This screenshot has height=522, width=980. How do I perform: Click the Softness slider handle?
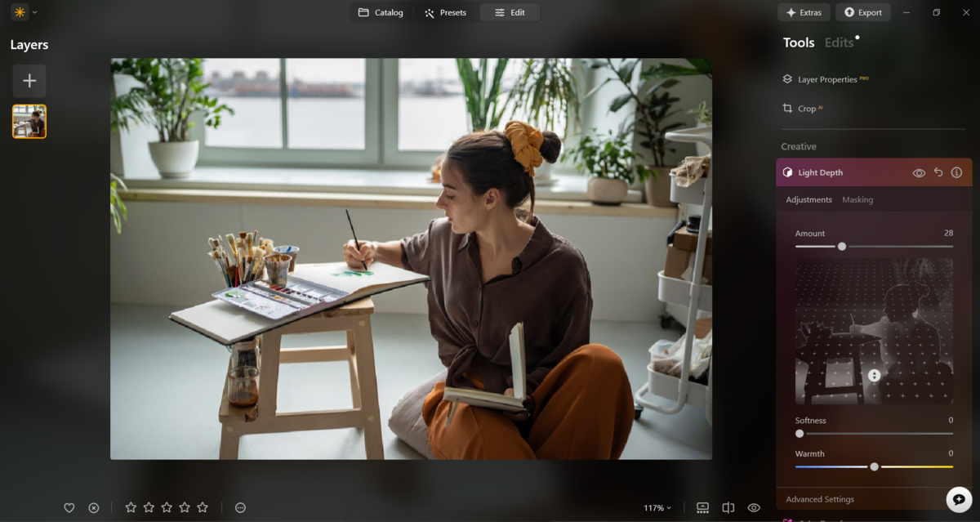tap(800, 434)
